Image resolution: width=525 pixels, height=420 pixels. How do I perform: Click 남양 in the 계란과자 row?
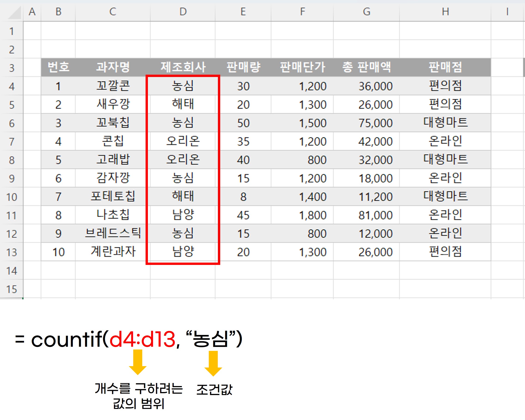click(x=183, y=252)
